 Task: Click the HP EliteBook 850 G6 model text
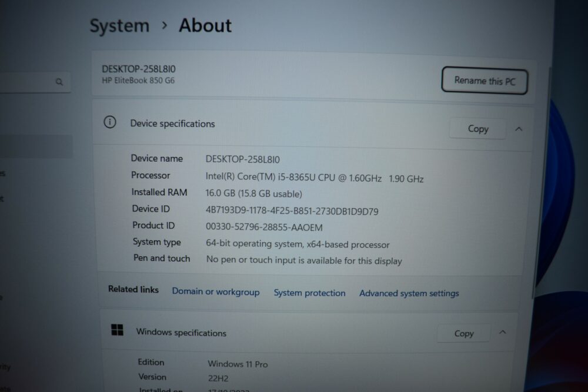[x=138, y=81]
